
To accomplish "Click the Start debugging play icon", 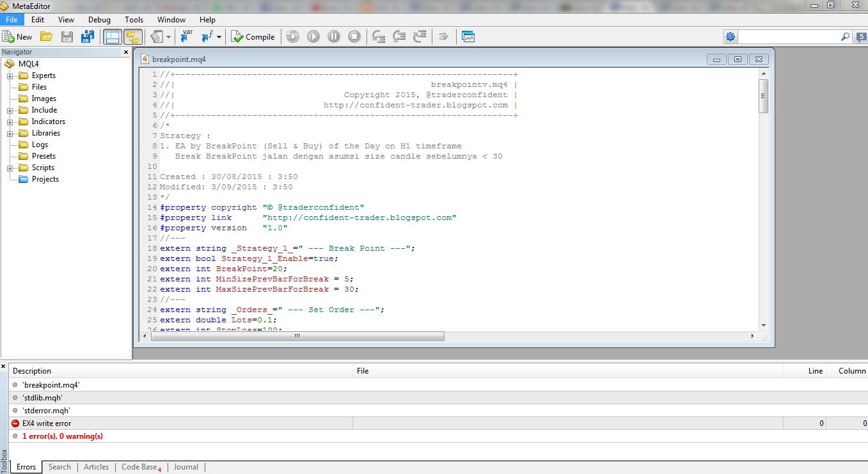I will [313, 37].
